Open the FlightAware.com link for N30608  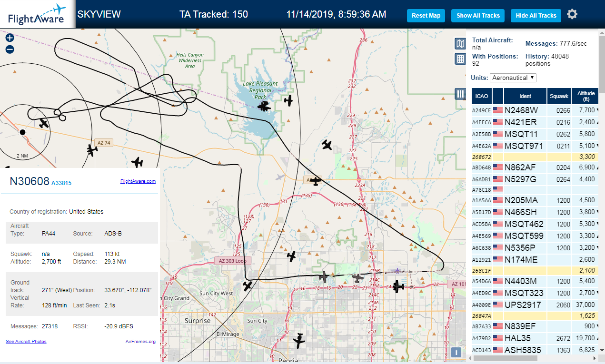coord(138,181)
